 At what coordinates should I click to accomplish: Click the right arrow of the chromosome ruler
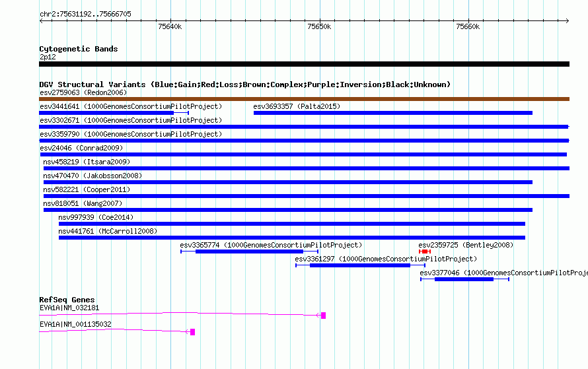pyautogui.click(x=567, y=20)
